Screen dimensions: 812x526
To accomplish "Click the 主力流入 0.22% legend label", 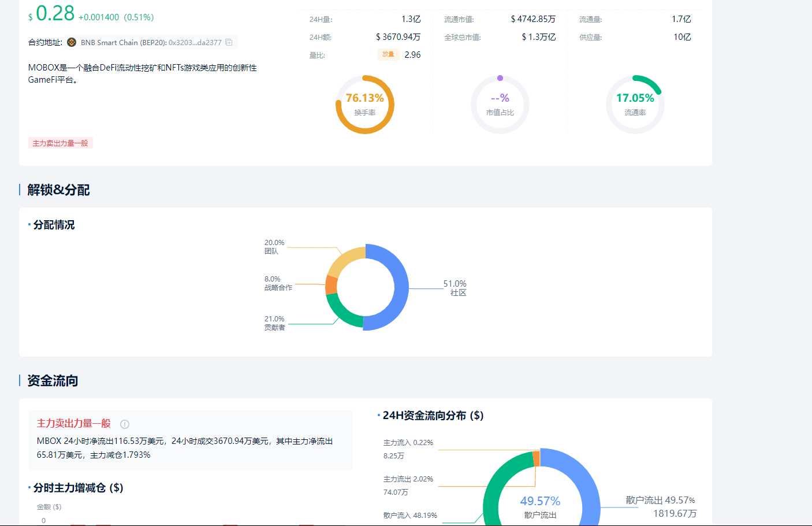I will pyautogui.click(x=408, y=443).
